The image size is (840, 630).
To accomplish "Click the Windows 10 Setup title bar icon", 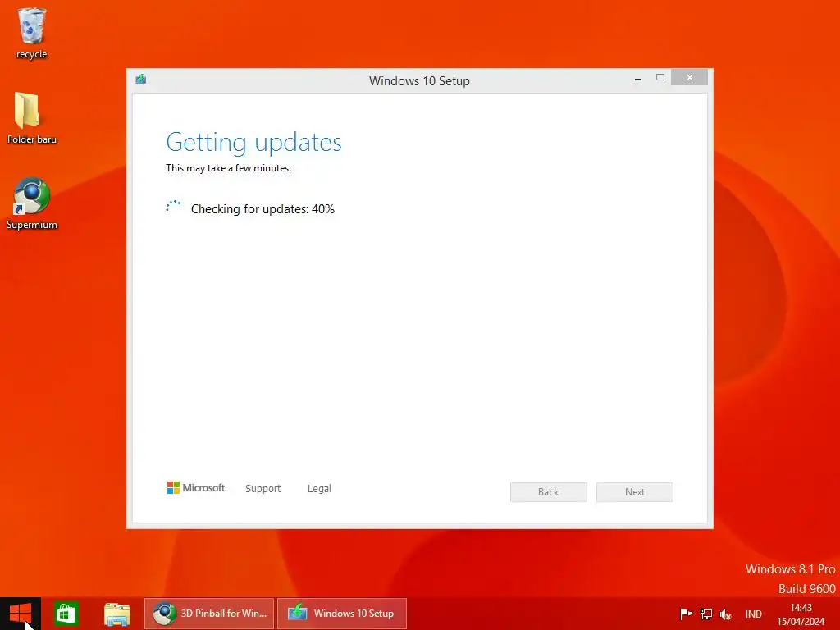I will 141,80.
